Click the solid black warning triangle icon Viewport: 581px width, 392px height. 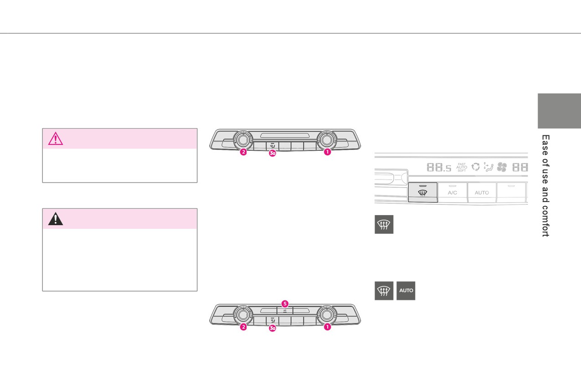pos(55,219)
